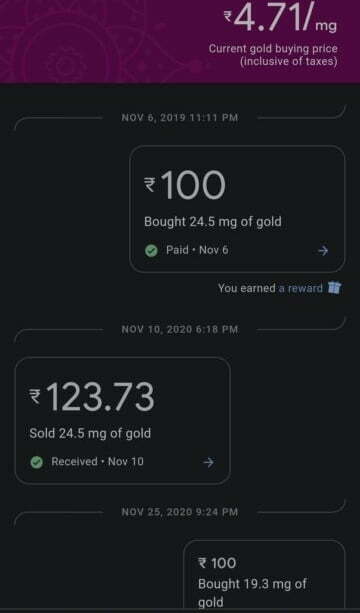Tap the ₹4.71/mg gold price header
Viewport: 360px width, 613px height.
pyautogui.click(x=280, y=18)
